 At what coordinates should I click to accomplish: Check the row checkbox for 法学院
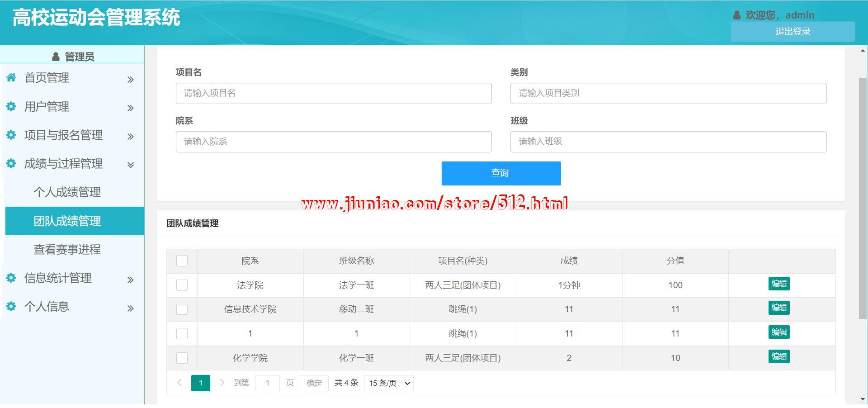(x=182, y=285)
